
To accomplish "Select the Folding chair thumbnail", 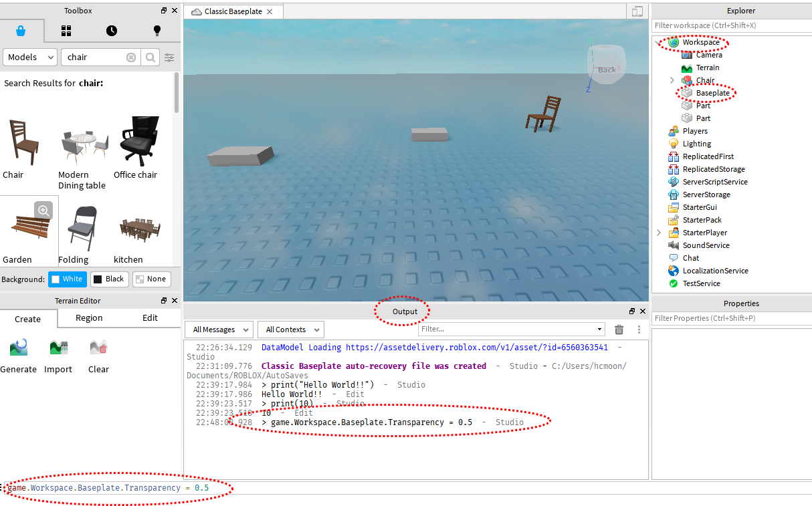I will [x=83, y=229].
